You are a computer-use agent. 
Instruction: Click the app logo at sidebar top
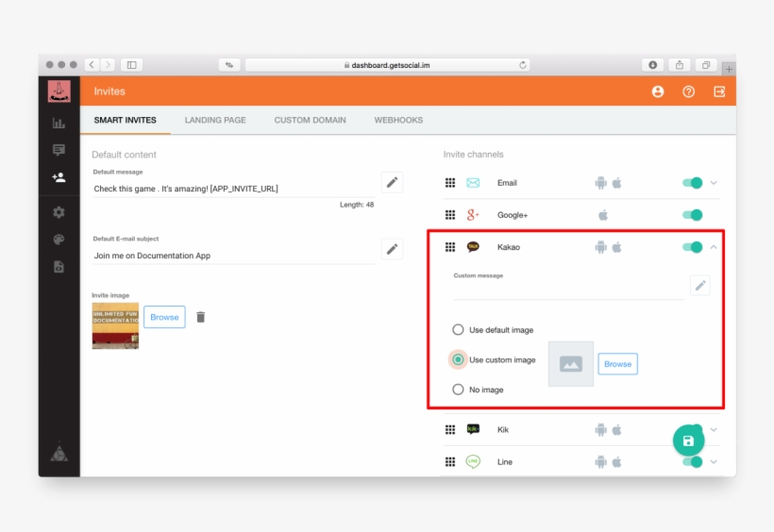59,91
